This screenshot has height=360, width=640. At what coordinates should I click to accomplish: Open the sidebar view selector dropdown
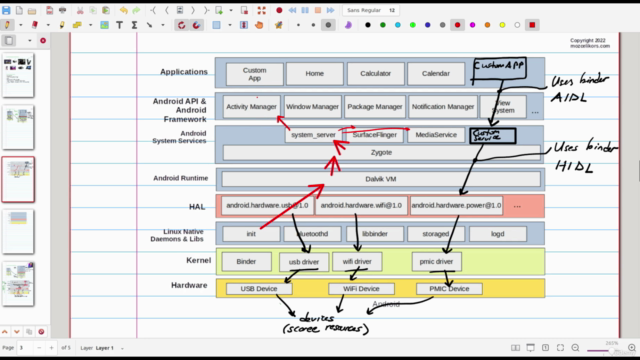pyautogui.click(x=29, y=40)
